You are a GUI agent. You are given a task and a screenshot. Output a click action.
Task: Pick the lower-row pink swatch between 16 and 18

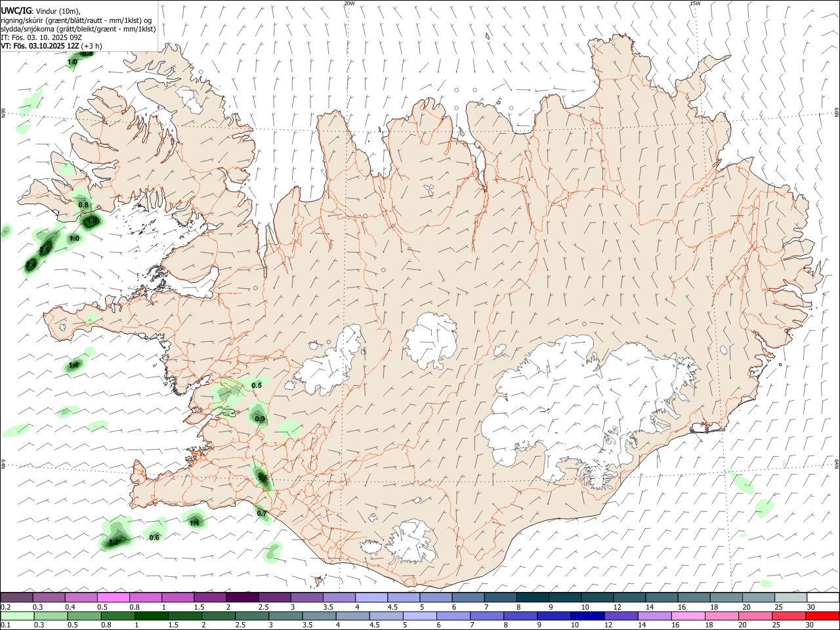click(687, 616)
